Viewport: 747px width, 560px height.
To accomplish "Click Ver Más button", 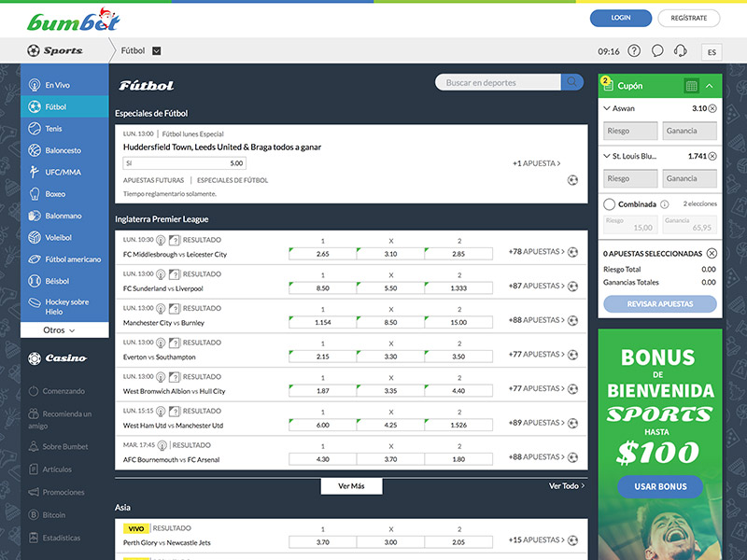I will [x=352, y=486].
